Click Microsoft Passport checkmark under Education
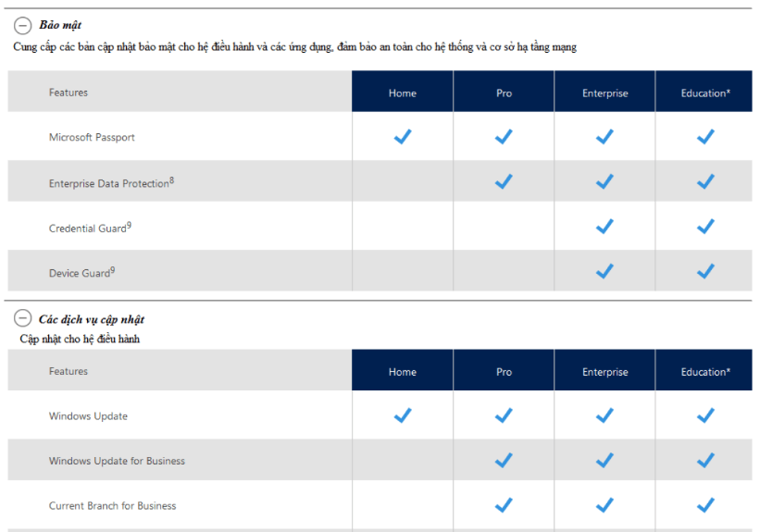 click(705, 137)
